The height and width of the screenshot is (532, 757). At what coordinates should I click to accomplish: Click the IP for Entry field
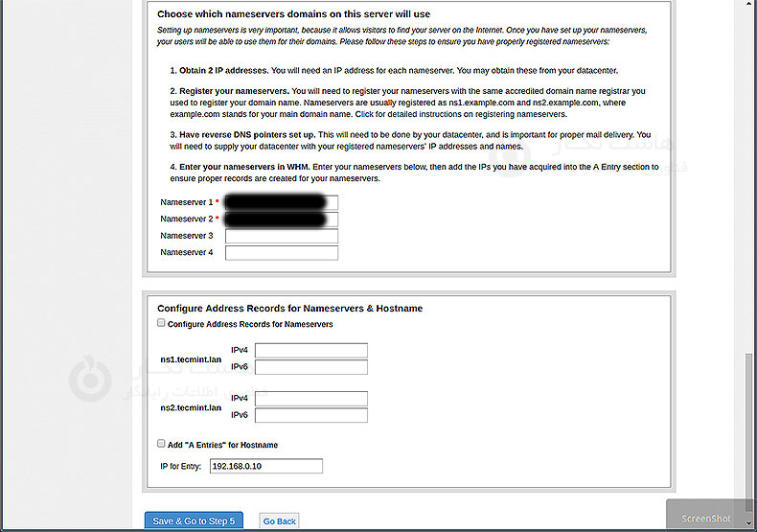coord(265,466)
